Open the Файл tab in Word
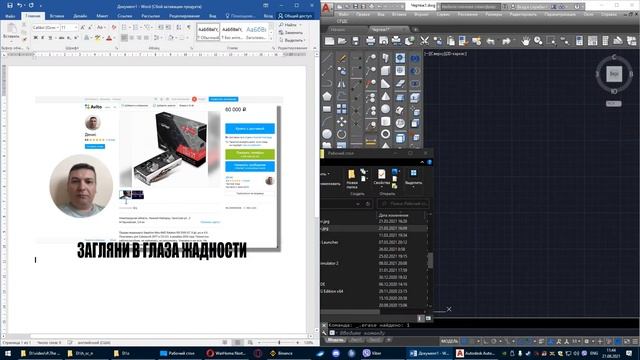 coord(10,16)
